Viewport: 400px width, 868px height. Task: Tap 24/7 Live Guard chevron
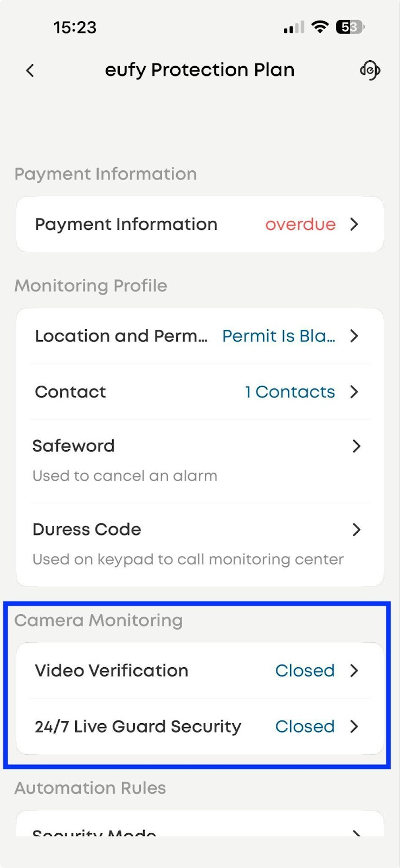click(x=354, y=726)
